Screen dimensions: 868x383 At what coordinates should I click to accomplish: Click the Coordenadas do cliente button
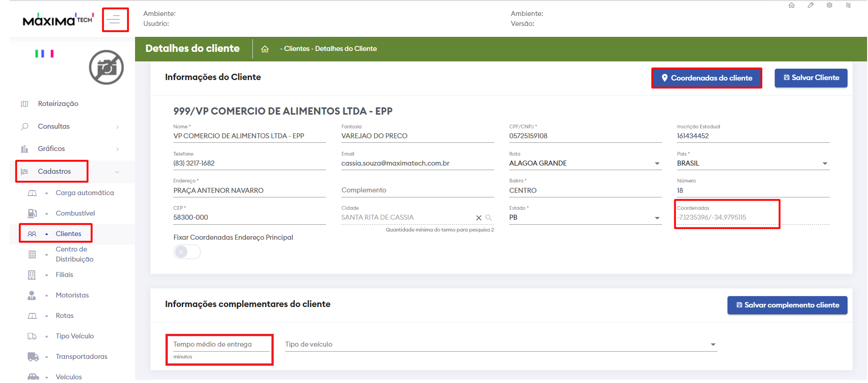707,78
